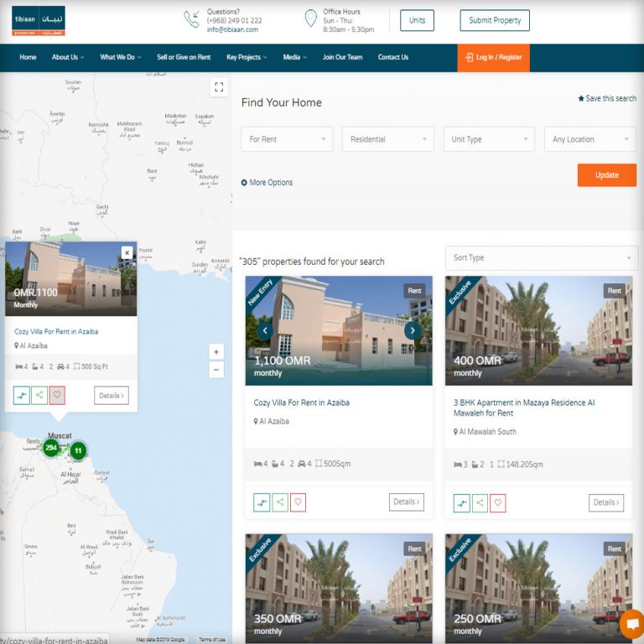This screenshot has height=644, width=644.
Task: Click the 294 map cluster marker
Action: coord(51,448)
